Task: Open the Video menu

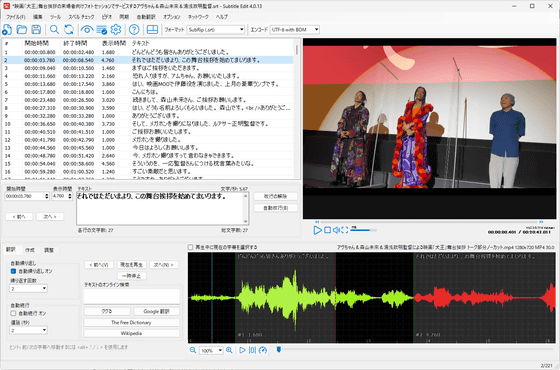Action: [x=107, y=17]
